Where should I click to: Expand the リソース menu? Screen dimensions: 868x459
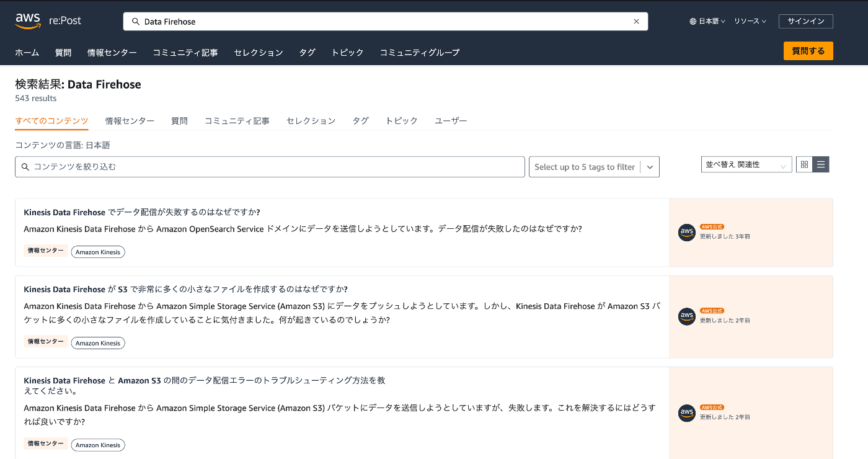pyautogui.click(x=750, y=21)
